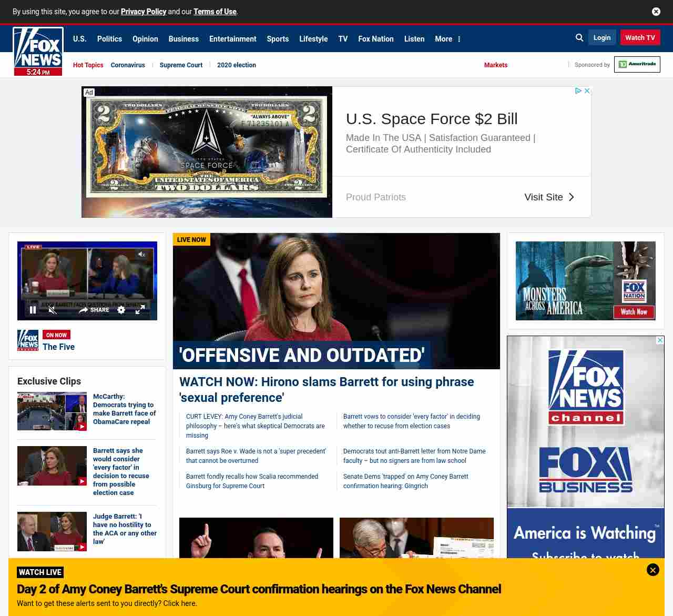This screenshot has height=616, width=673.
Task: Open video settings gear icon
Action: [121, 310]
